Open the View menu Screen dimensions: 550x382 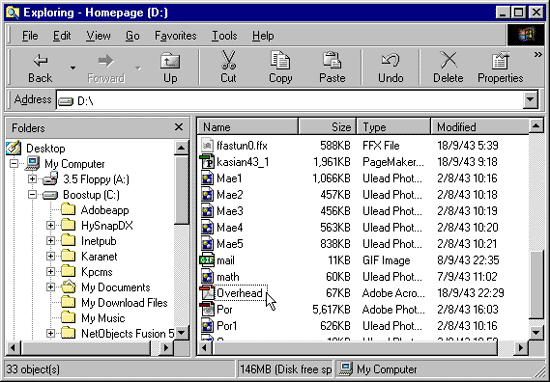coord(98,36)
